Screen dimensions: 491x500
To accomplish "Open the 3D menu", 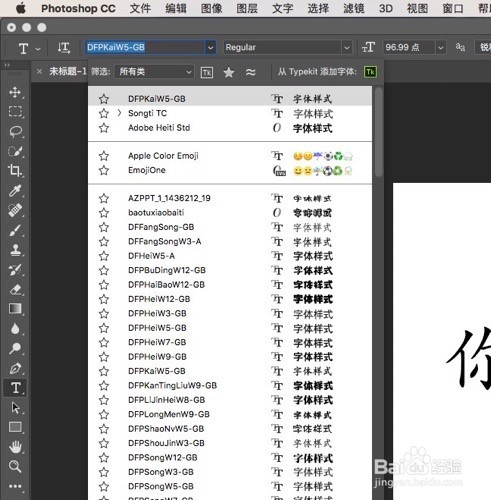I will [x=386, y=8].
